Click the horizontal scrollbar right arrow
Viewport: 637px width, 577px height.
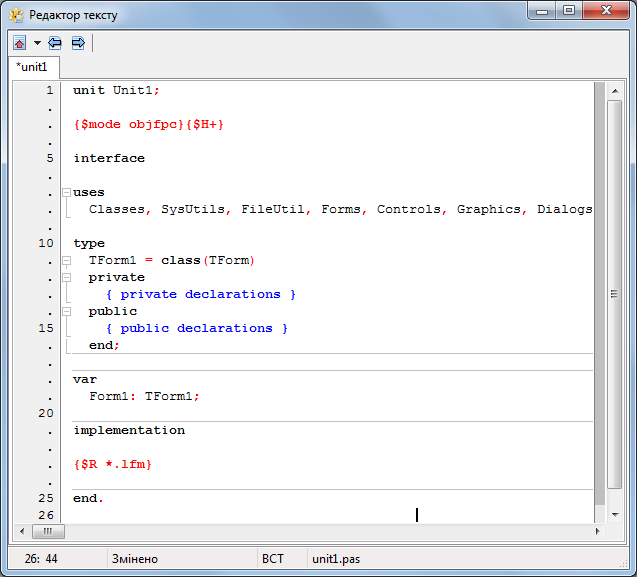pyautogui.click(x=597, y=531)
